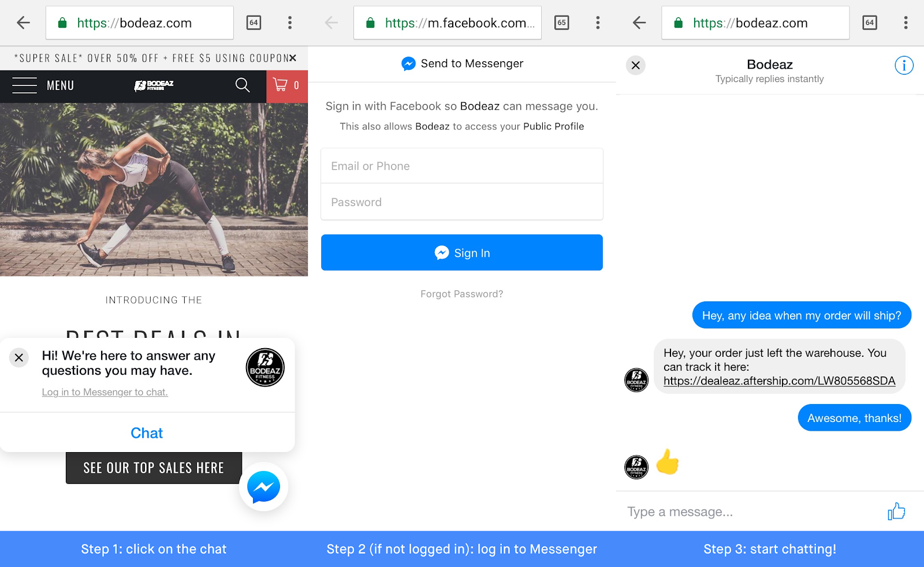
Task: Click the yellow thumbs-up reply sticker
Action: point(668,462)
